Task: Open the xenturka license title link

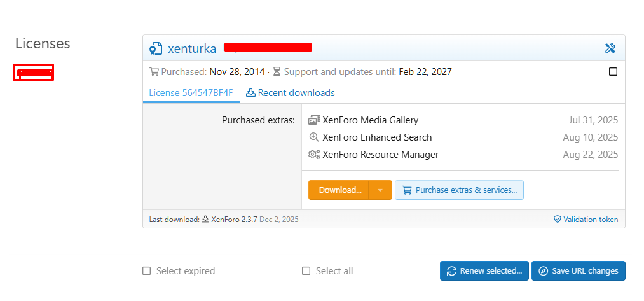Action: [x=192, y=48]
